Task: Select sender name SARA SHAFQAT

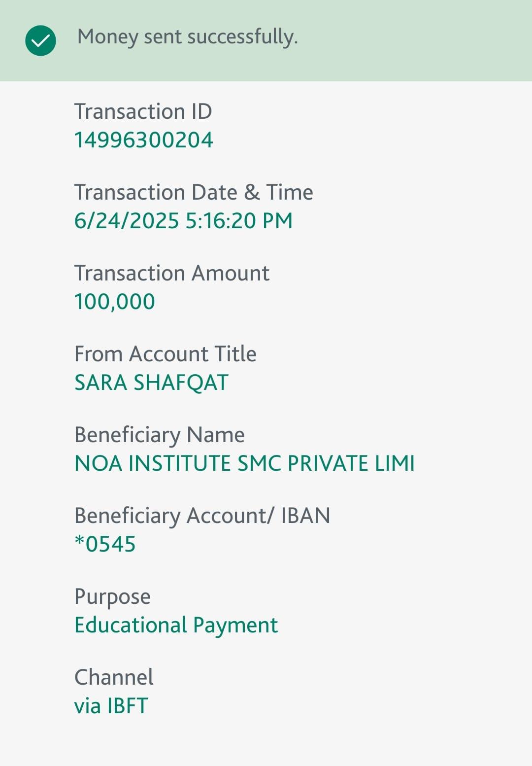Action: (x=151, y=383)
